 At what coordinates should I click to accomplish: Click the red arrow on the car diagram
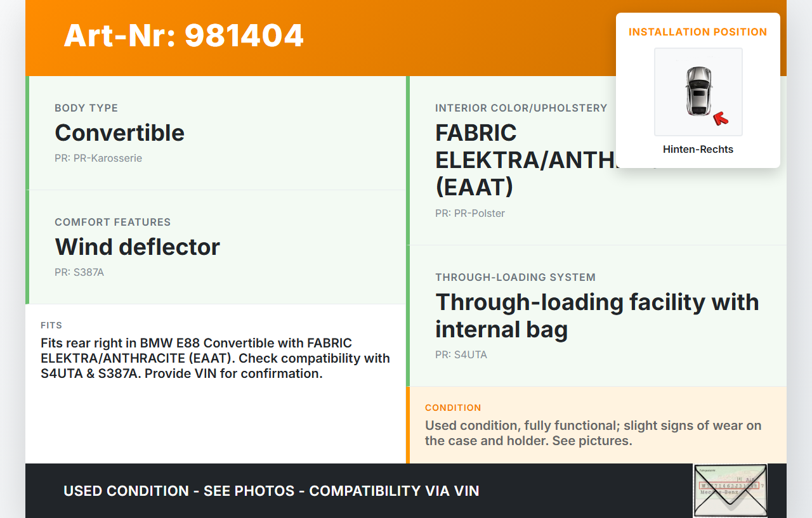[x=720, y=118]
